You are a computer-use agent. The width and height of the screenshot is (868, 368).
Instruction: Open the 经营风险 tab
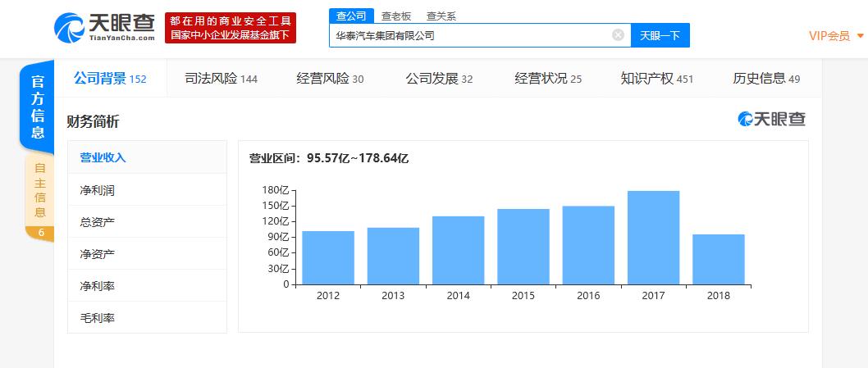(330, 79)
